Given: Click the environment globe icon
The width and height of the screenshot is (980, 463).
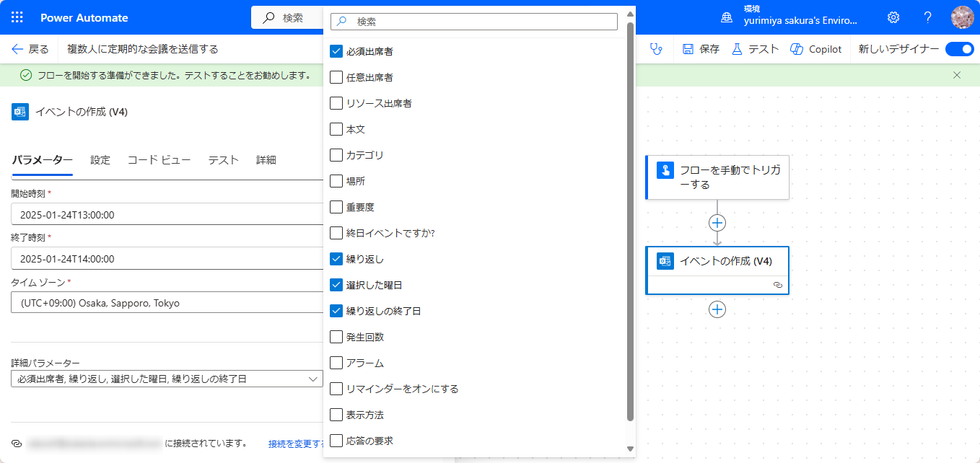Looking at the screenshot, I should pyautogui.click(x=727, y=17).
